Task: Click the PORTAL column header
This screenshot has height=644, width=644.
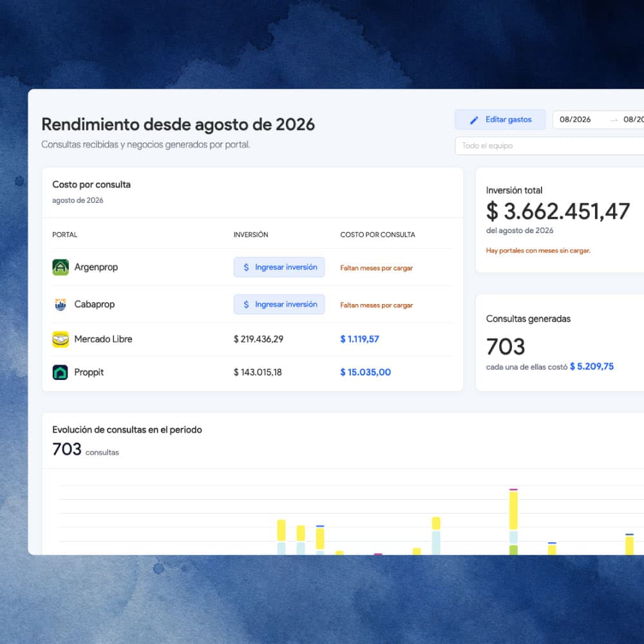Action: pyautogui.click(x=64, y=234)
